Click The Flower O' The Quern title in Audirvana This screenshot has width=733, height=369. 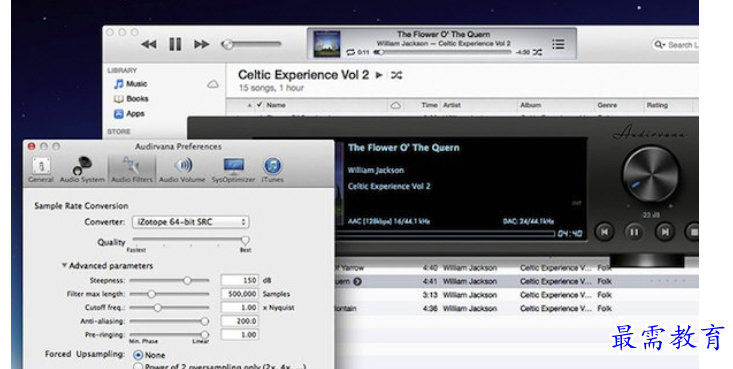(403, 148)
